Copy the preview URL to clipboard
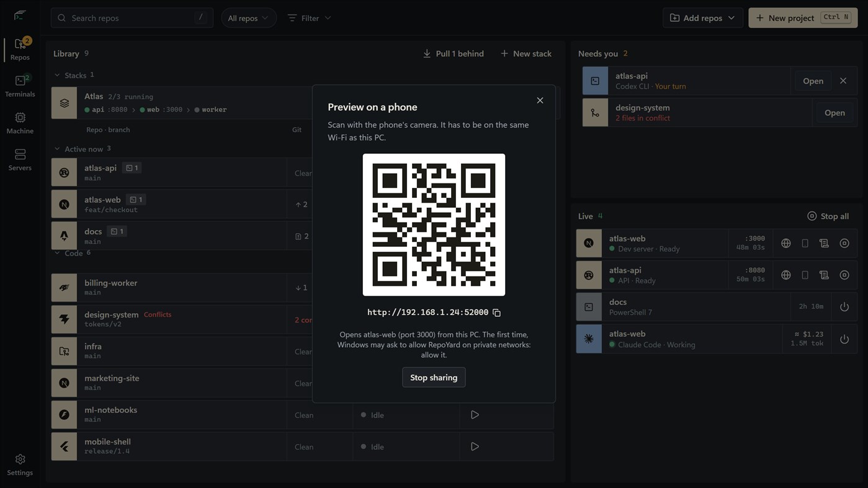Image resolution: width=868 pixels, height=488 pixels. 496,313
